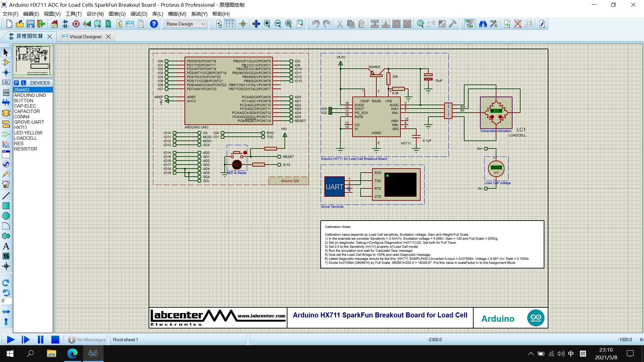The height and width of the screenshot is (362, 644).
Task: Select the 2D text 'A' tool
Action: (6, 246)
